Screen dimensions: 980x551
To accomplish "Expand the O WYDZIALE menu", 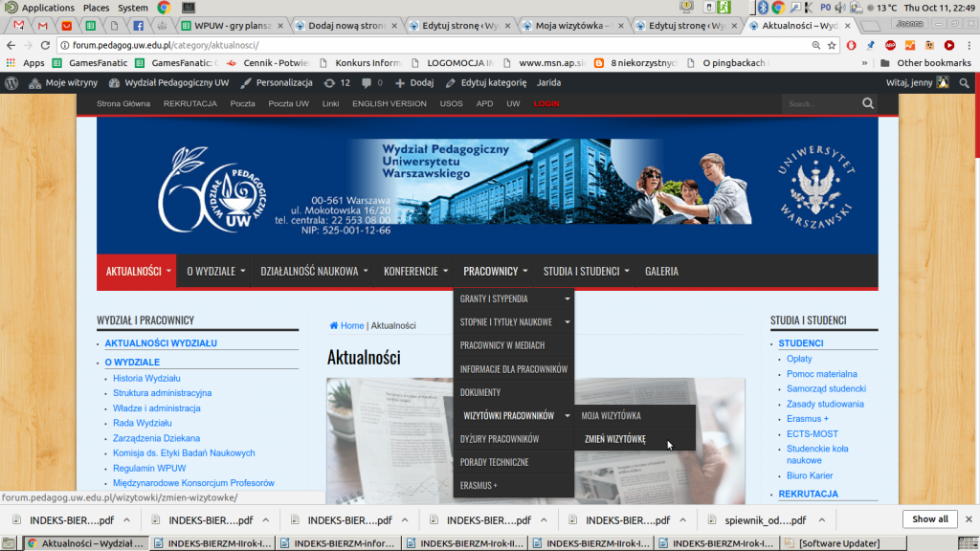I will click(215, 271).
